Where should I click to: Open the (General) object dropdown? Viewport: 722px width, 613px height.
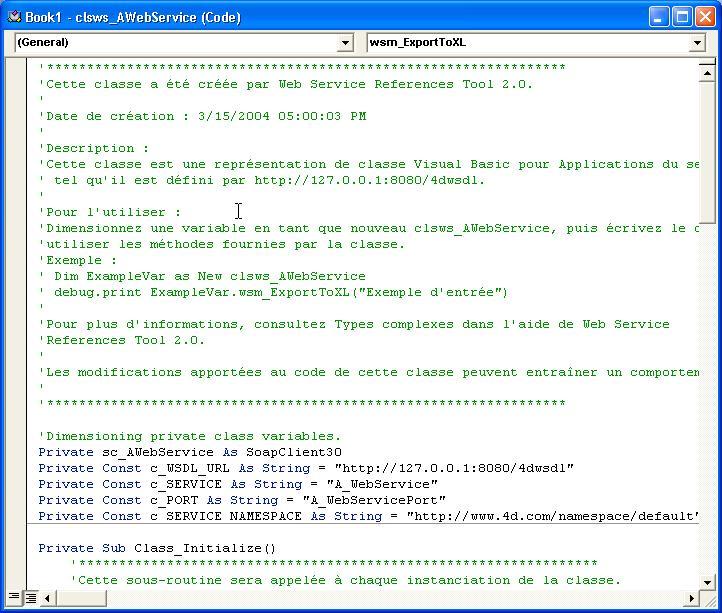coord(346,43)
